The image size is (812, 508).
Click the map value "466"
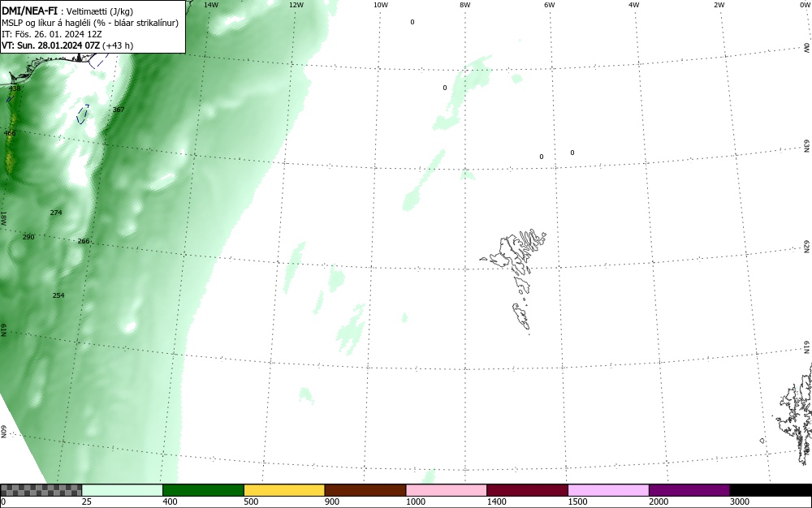tap(10, 133)
